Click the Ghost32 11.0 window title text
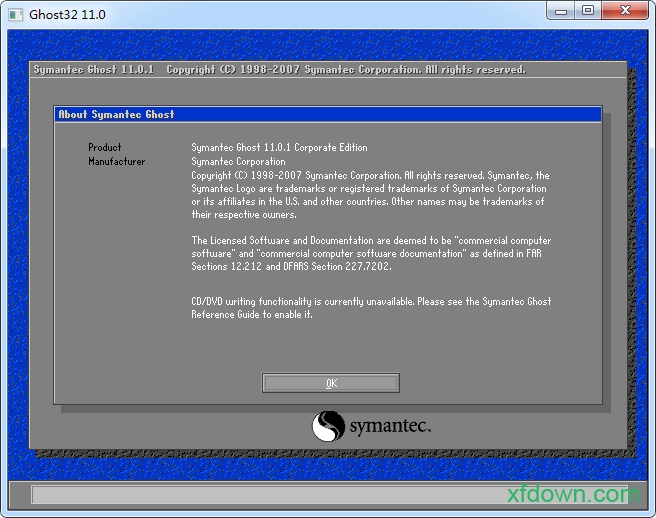Viewport: 656px width, 518px height. [x=67, y=15]
